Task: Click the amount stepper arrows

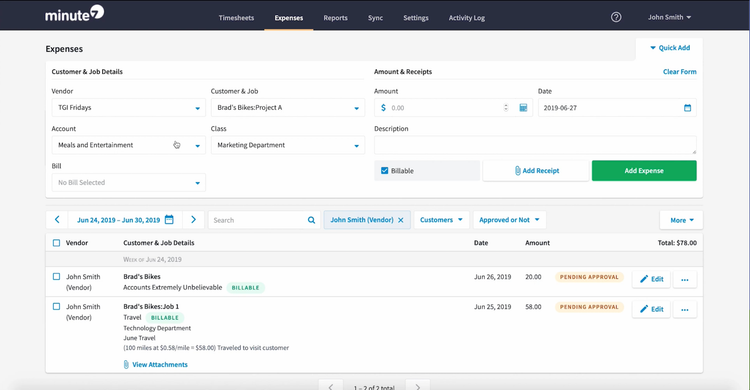Action: tap(506, 108)
